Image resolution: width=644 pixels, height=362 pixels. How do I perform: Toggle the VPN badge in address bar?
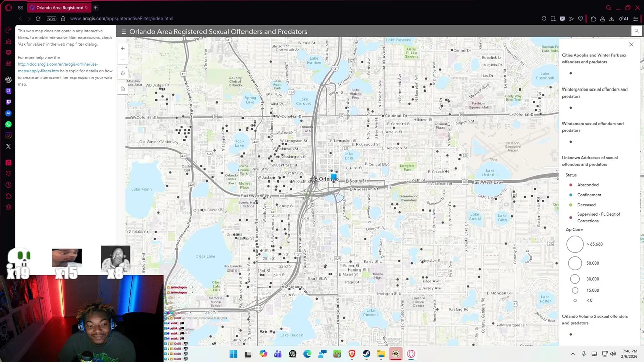[x=51, y=19]
